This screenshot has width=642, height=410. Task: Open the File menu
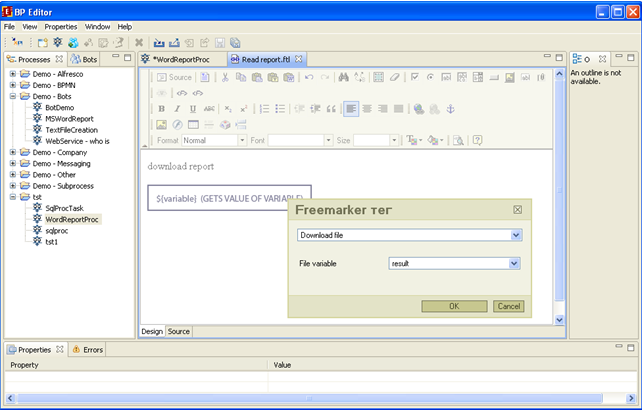[x=9, y=27]
